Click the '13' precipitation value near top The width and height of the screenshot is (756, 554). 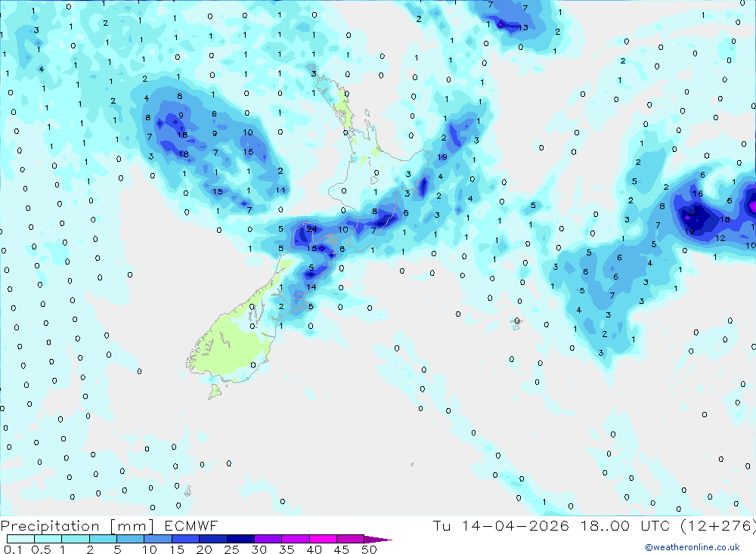click(523, 27)
